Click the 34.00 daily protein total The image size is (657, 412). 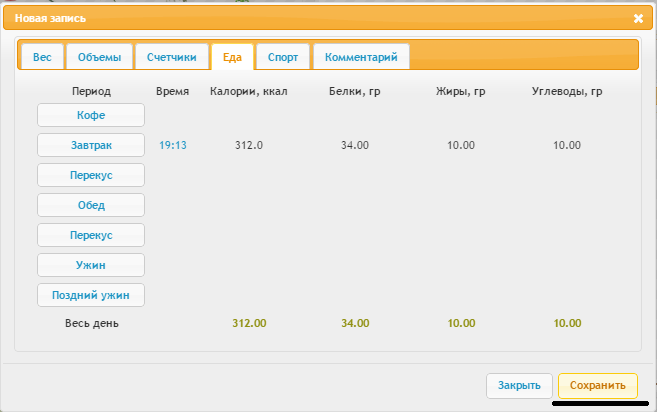355,323
